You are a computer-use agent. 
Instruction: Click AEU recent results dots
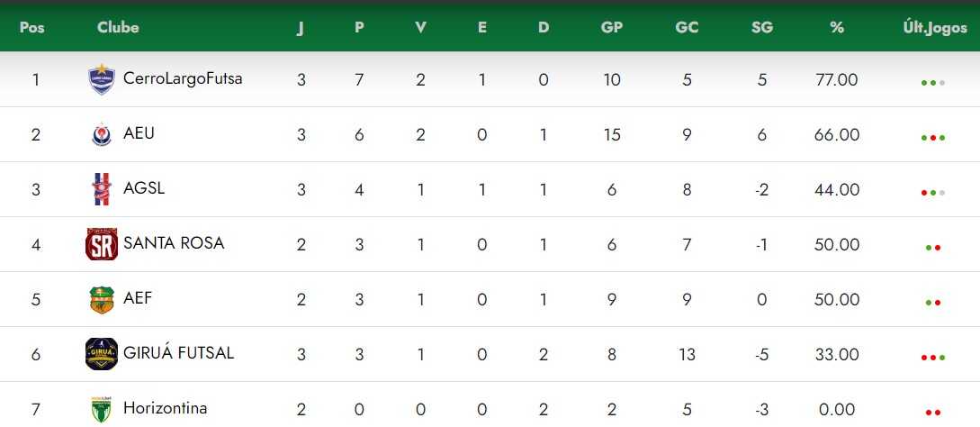click(932, 138)
